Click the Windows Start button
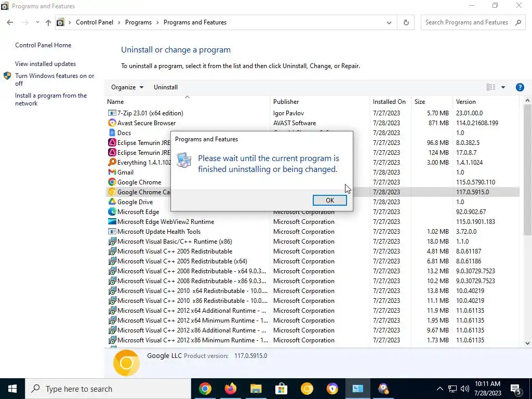The image size is (532, 399). pyautogui.click(x=12, y=389)
